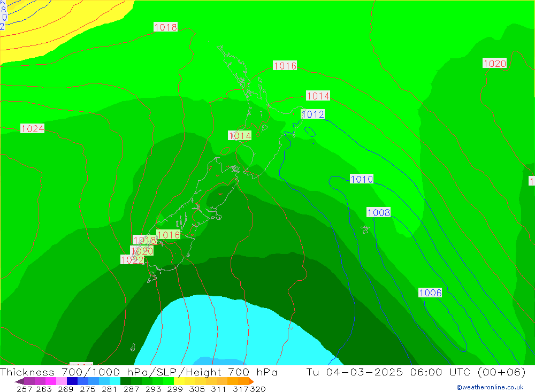
Task: Click legend value 287
Action: coord(131,389)
